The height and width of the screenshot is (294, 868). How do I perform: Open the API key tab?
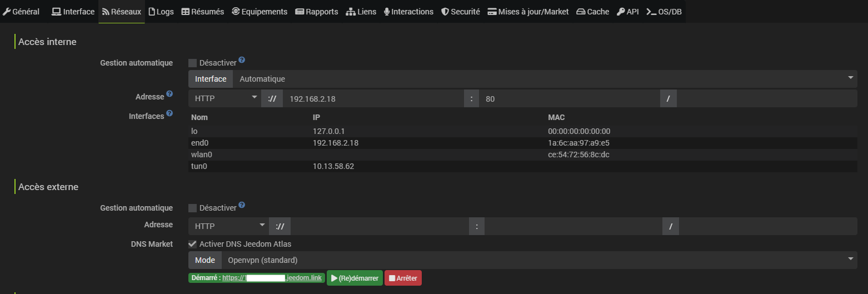coord(627,12)
